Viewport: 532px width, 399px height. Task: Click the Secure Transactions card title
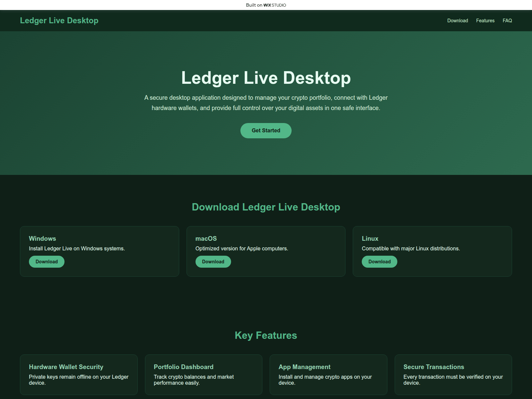[434, 367]
